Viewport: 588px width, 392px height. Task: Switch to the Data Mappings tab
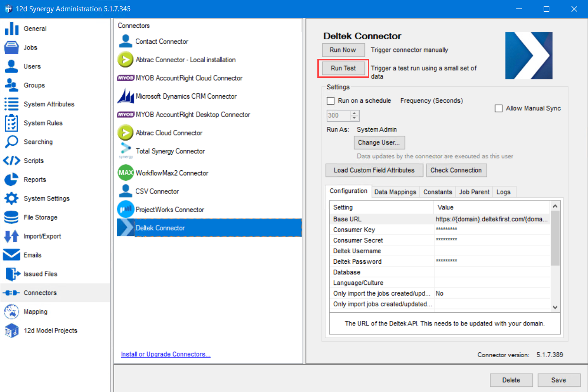[395, 192]
